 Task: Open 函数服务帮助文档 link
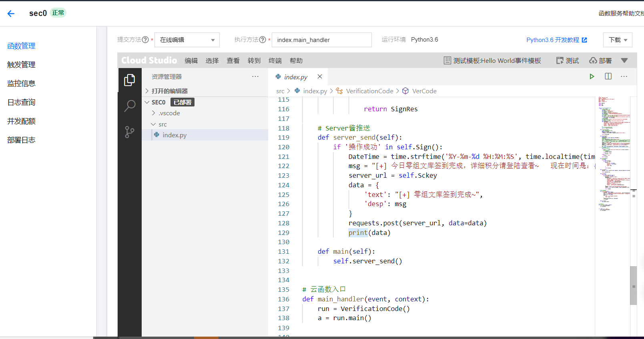tap(621, 14)
